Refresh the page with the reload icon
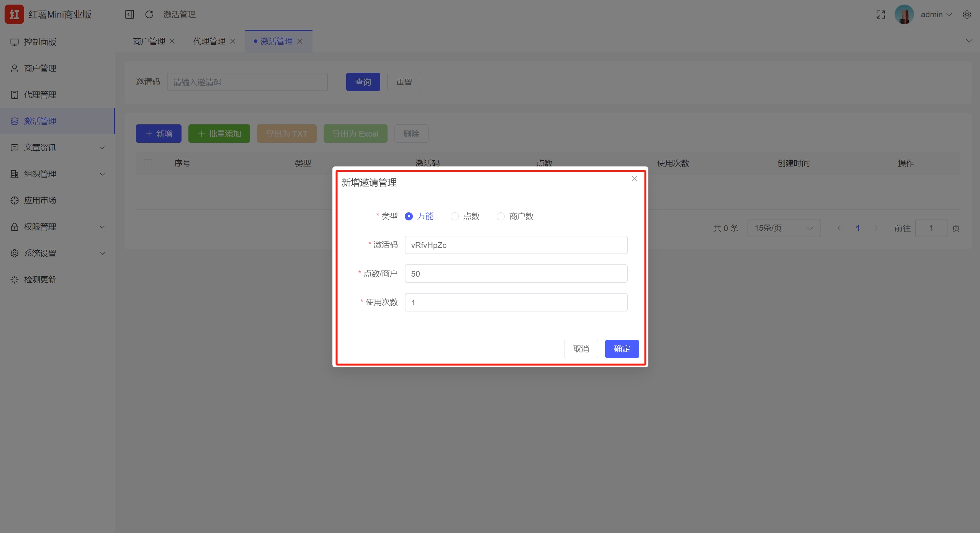The height and width of the screenshot is (533, 980). pos(149,14)
